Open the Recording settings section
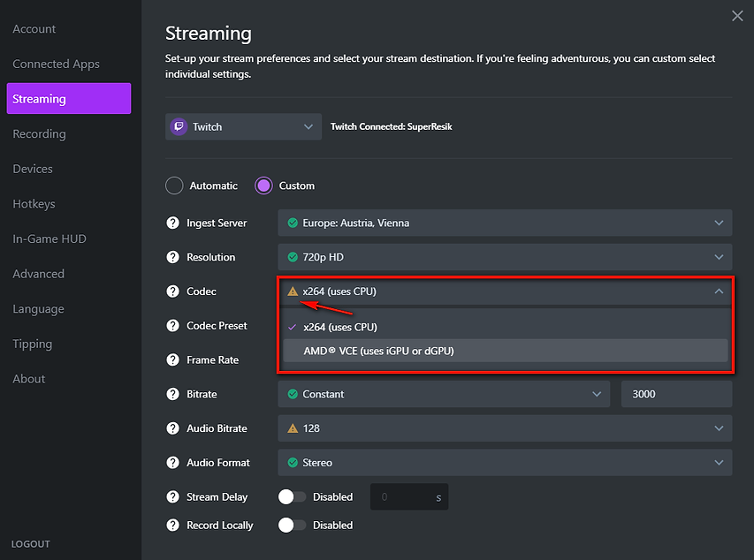 [x=39, y=134]
